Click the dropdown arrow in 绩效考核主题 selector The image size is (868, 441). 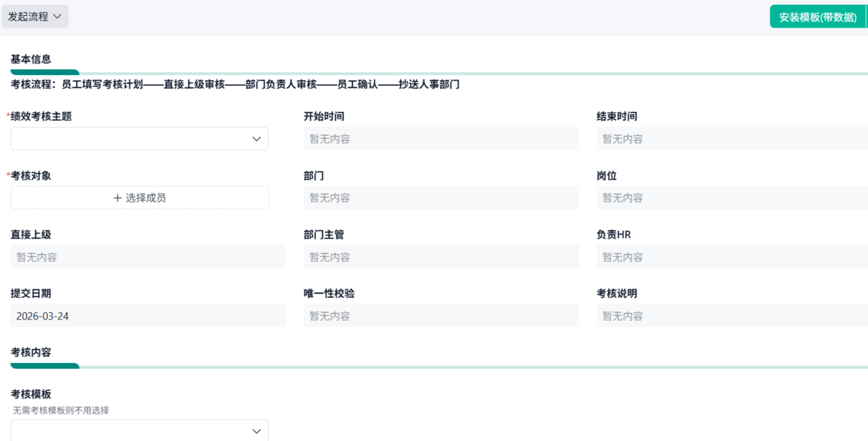(x=257, y=138)
